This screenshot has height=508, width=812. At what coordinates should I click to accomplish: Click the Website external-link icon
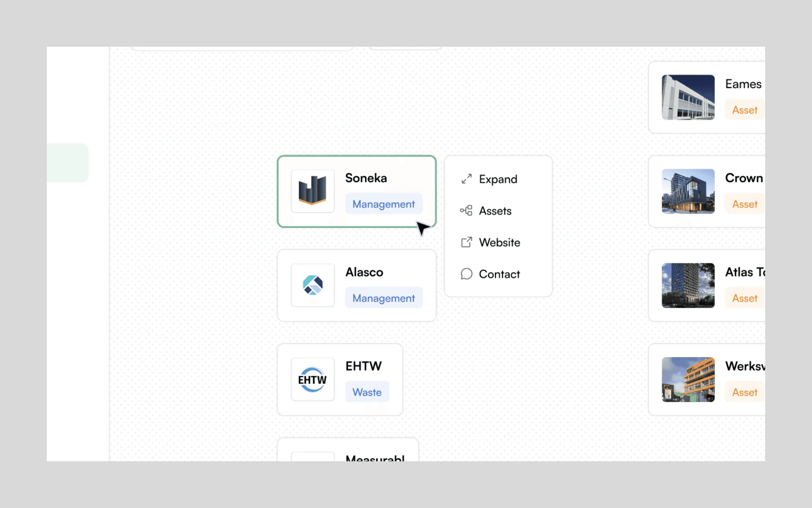(466, 242)
